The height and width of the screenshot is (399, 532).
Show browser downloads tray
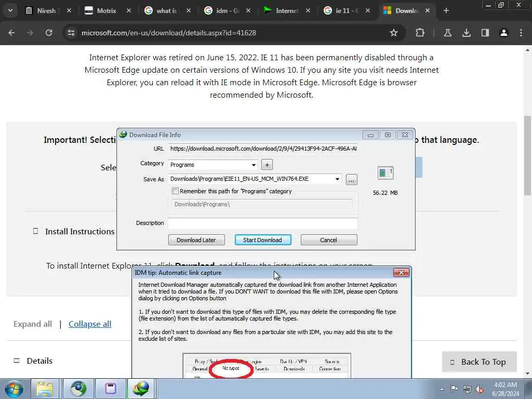[467, 33]
